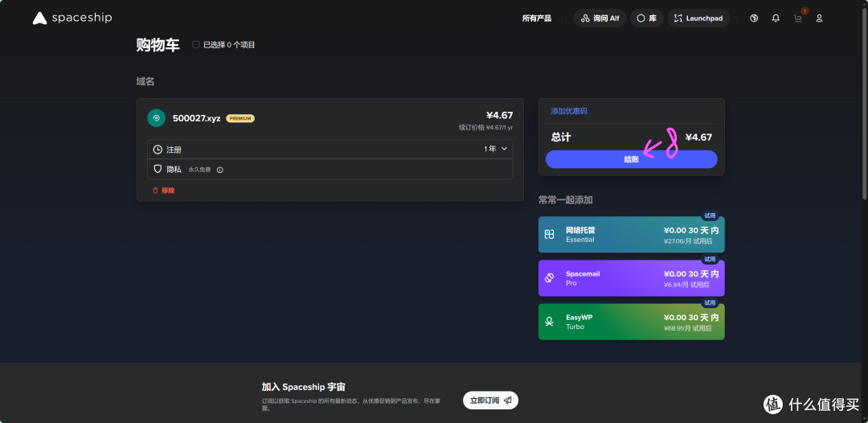Click 加入 Spaceship 宇宙 heading

(x=303, y=387)
